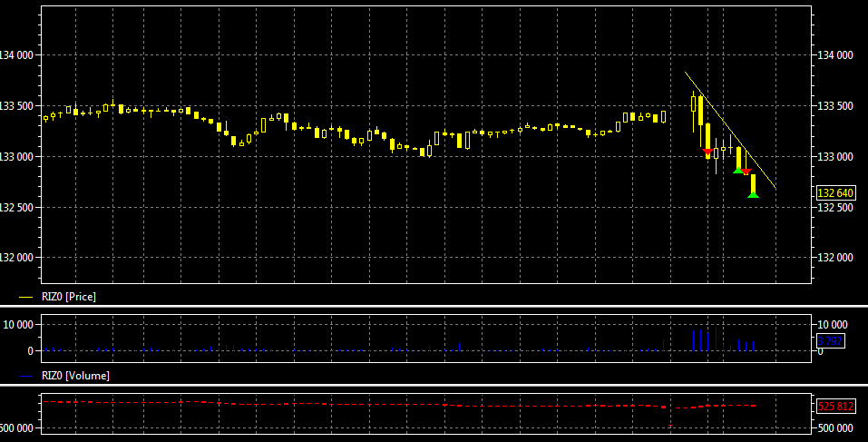Click the 10 000 label on left volume axis

point(19,325)
